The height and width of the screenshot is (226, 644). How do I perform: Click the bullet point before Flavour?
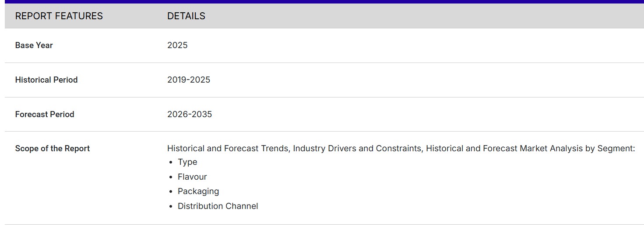tap(171, 177)
